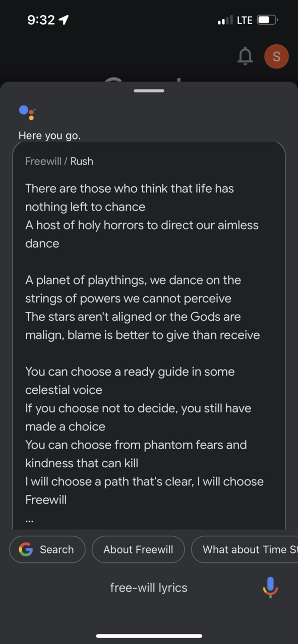
Task: Select the What about Time suggestion chip
Action: click(245, 549)
